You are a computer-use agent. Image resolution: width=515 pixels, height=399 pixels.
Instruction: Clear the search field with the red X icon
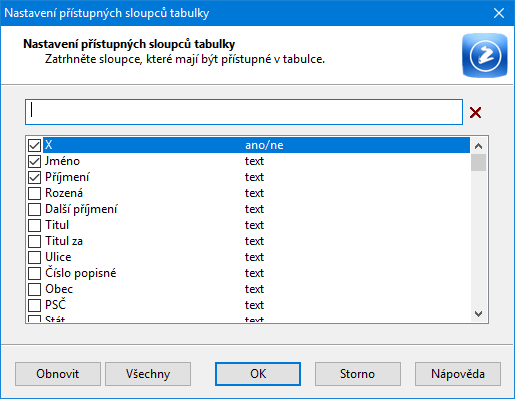(x=475, y=113)
